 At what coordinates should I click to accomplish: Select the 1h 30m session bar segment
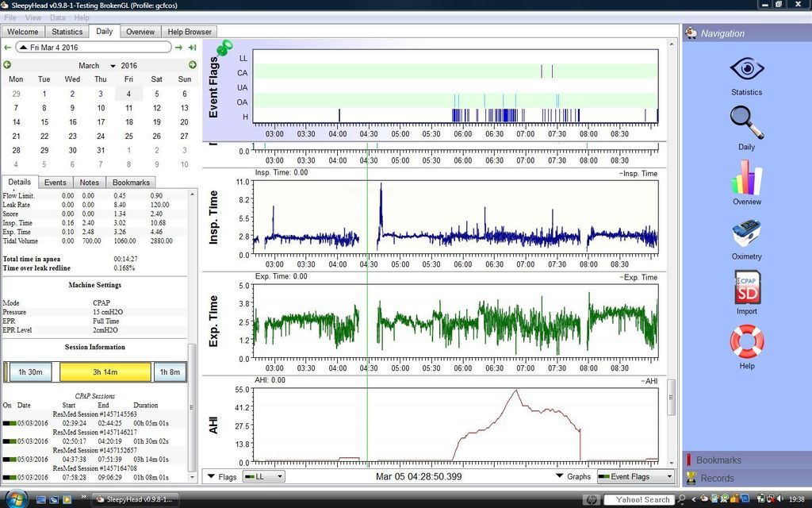[x=31, y=371]
